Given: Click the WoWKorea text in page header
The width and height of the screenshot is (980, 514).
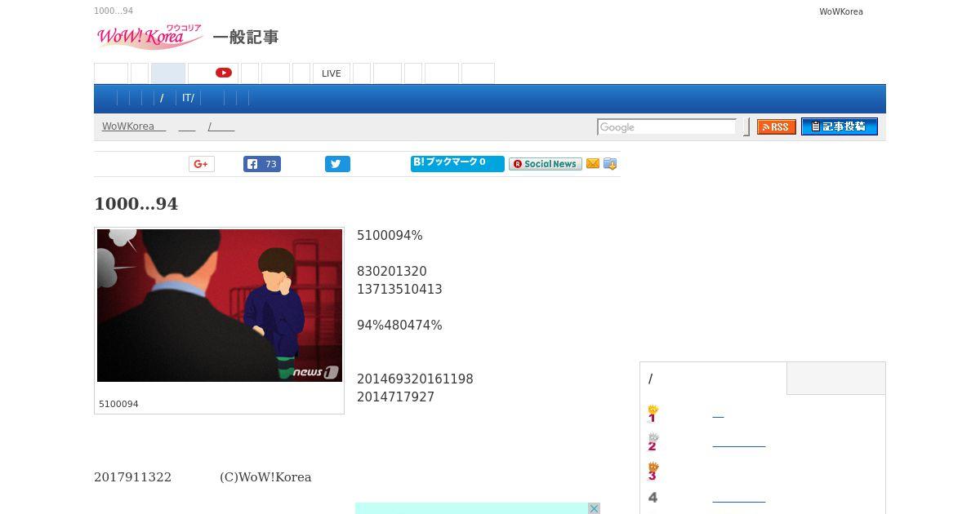Looking at the screenshot, I should pyautogui.click(x=841, y=11).
